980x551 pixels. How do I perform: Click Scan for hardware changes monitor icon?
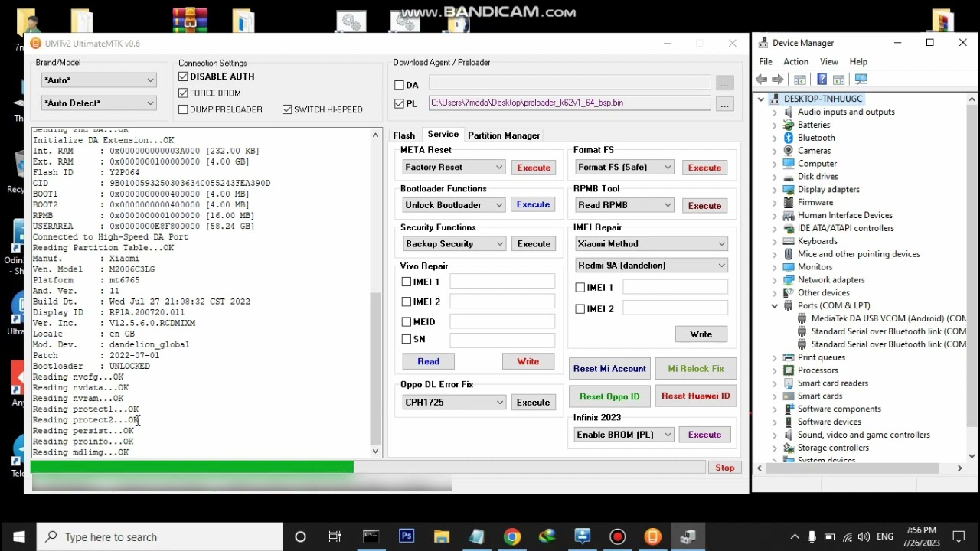(861, 80)
